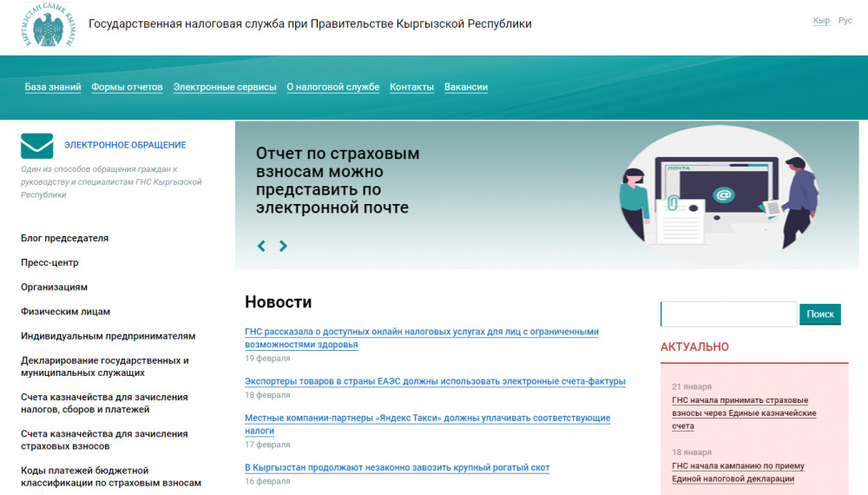Open Коды платежей бюджетной классификации link

click(x=111, y=476)
